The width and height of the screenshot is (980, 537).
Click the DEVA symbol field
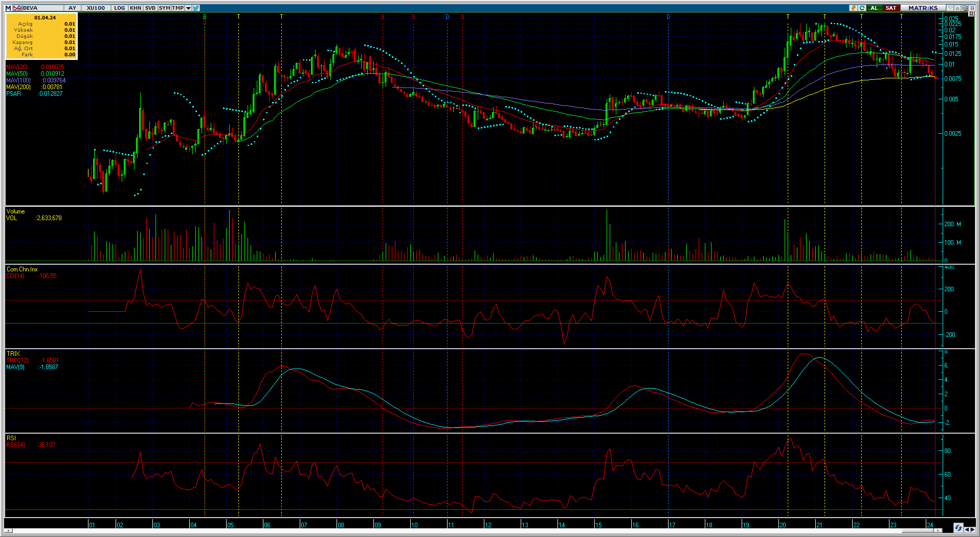[x=43, y=8]
